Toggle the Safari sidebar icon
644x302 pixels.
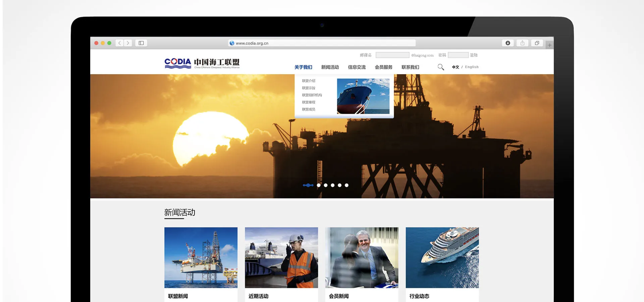tap(141, 43)
